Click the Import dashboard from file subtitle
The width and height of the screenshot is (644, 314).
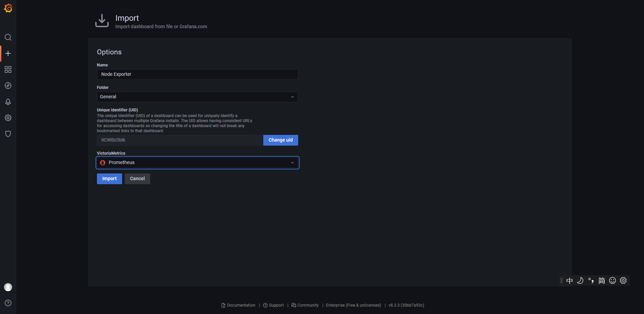pos(161,27)
